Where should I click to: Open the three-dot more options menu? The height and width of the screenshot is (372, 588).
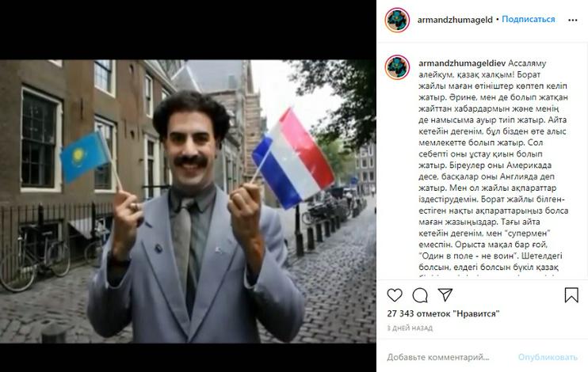[x=573, y=21]
